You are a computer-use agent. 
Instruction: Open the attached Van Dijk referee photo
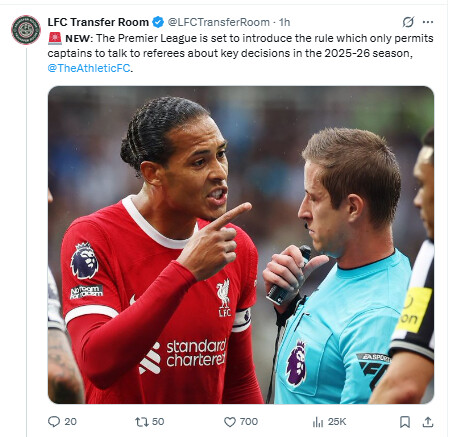pos(241,245)
